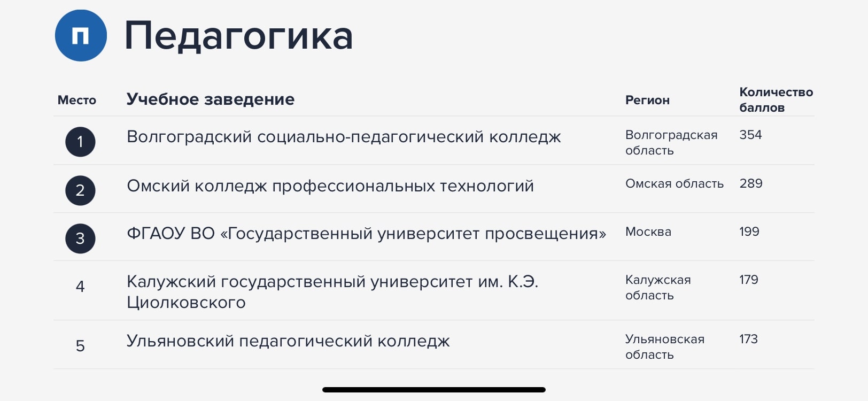Image resolution: width=868 pixels, height=401 pixels.
Task: Click the Педагогика page heading
Action: [x=238, y=36]
